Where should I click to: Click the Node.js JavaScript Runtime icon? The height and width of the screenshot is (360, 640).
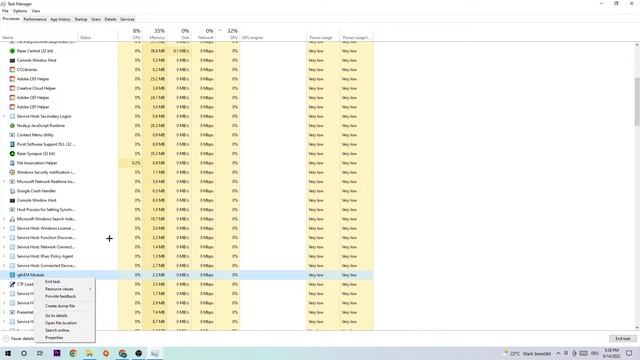tap(12, 126)
